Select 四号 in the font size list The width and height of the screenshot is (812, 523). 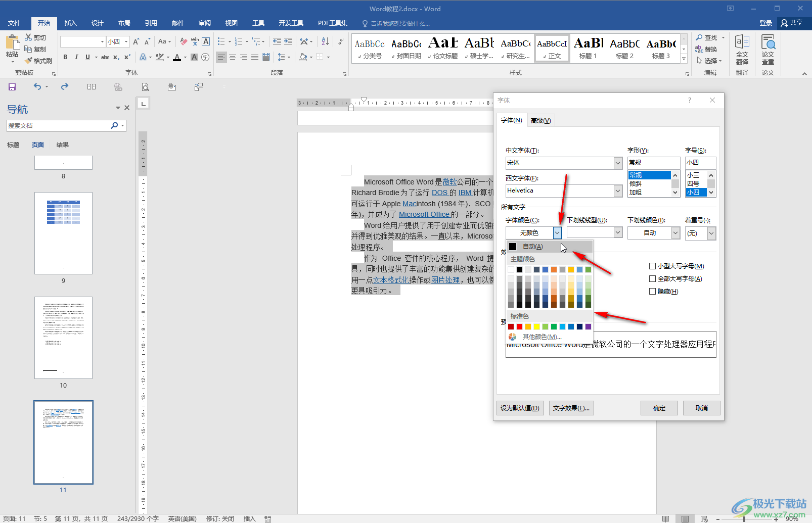pyautogui.click(x=696, y=183)
